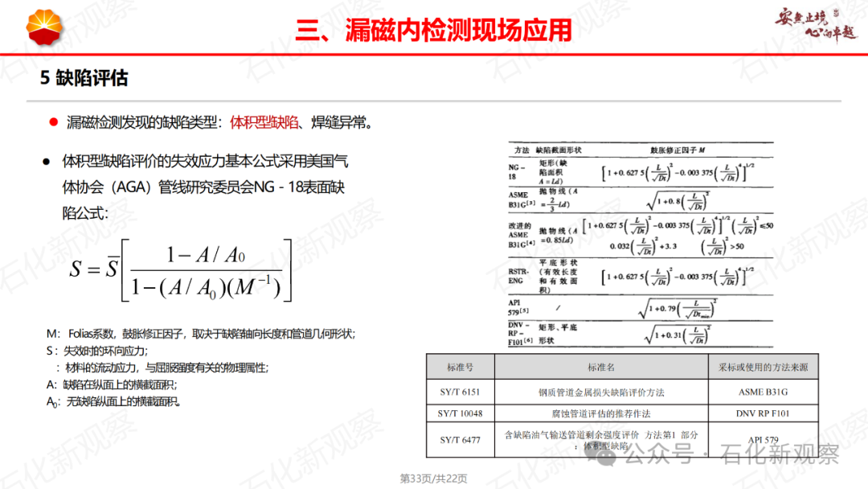Click ASME B31G in the standards table

click(x=763, y=392)
